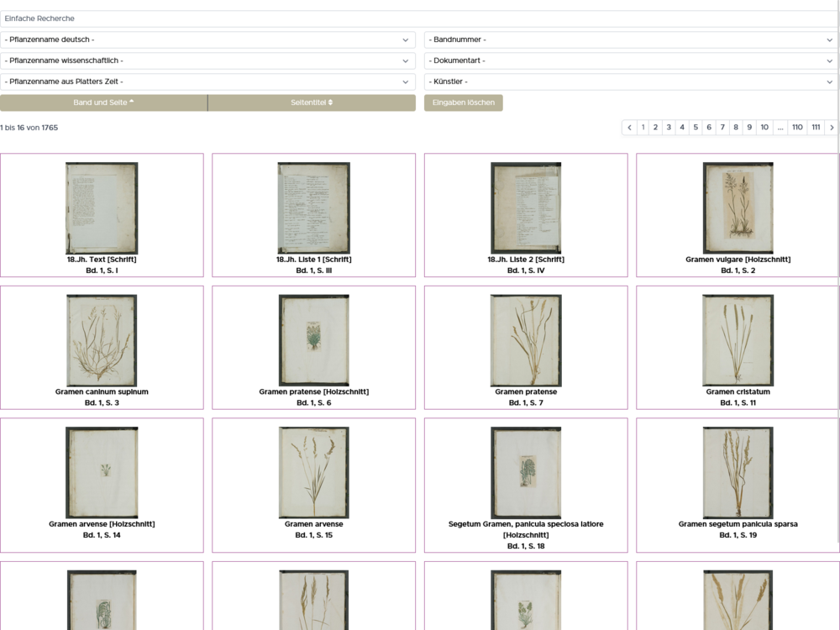
Task: View Gramen caninum supinum specimen image
Action: point(102,340)
